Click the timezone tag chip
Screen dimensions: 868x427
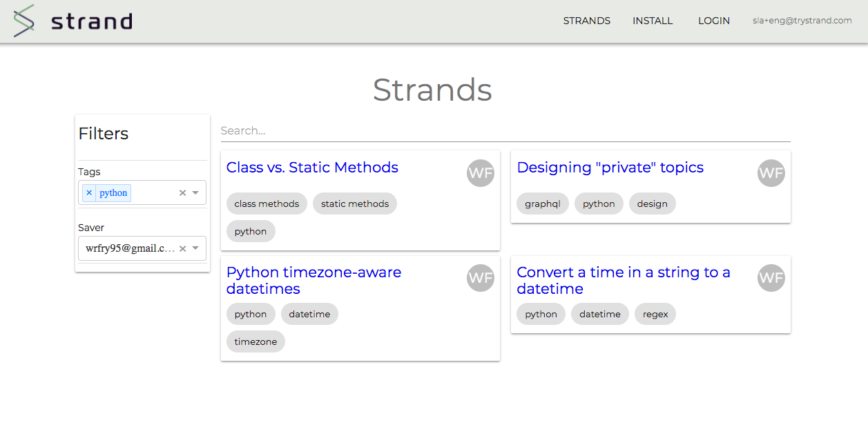click(x=255, y=342)
